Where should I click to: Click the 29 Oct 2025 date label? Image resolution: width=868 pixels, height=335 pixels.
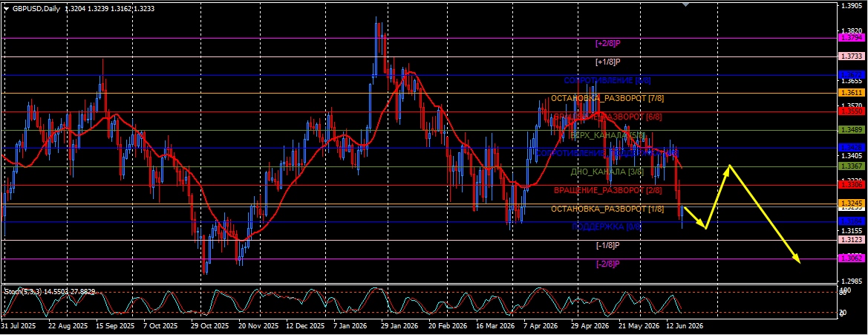click(210, 326)
